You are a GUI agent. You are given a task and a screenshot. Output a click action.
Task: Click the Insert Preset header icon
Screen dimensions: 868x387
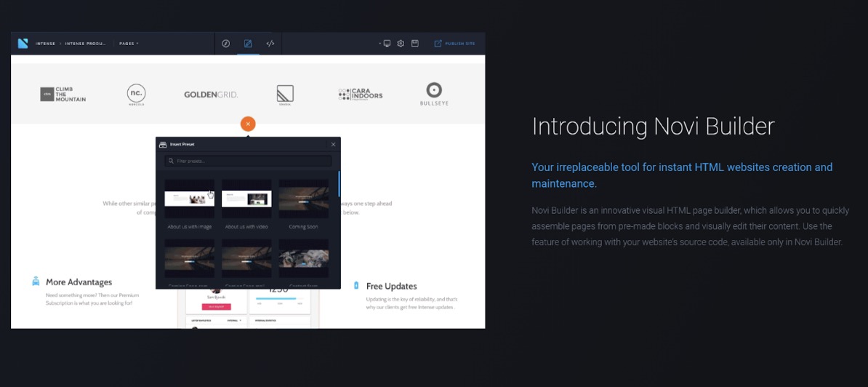click(x=163, y=145)
